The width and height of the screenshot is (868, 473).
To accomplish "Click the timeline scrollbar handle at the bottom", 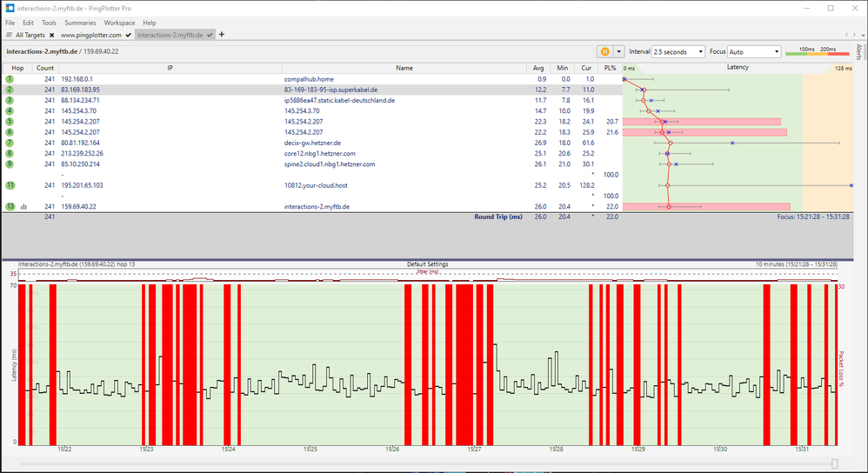I will pos(835,464).
